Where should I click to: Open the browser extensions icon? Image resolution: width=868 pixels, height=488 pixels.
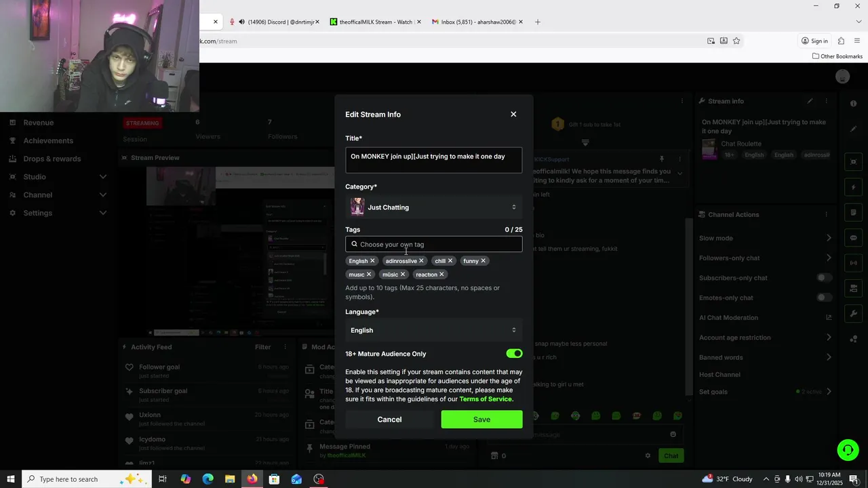coord(841,41)
